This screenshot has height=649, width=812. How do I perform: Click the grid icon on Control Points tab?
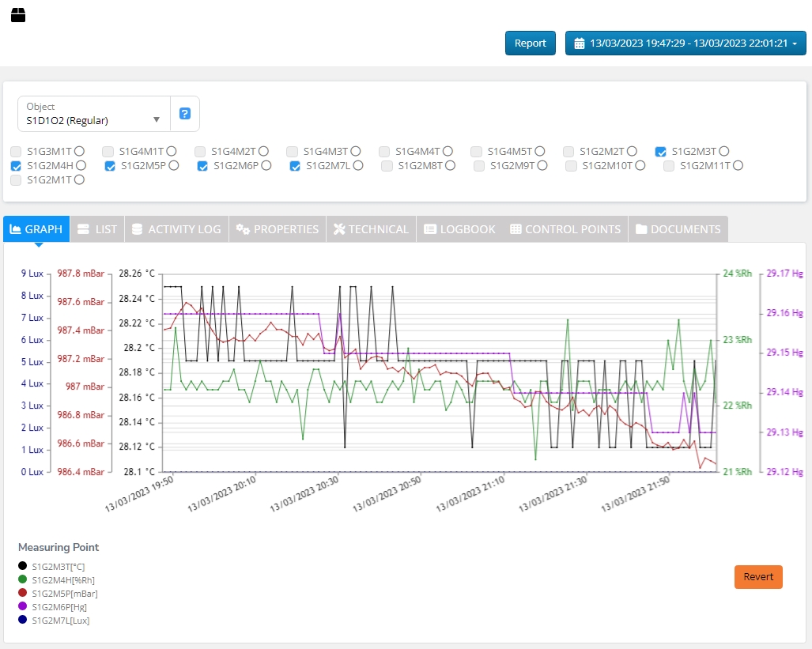tap(516, 229)
